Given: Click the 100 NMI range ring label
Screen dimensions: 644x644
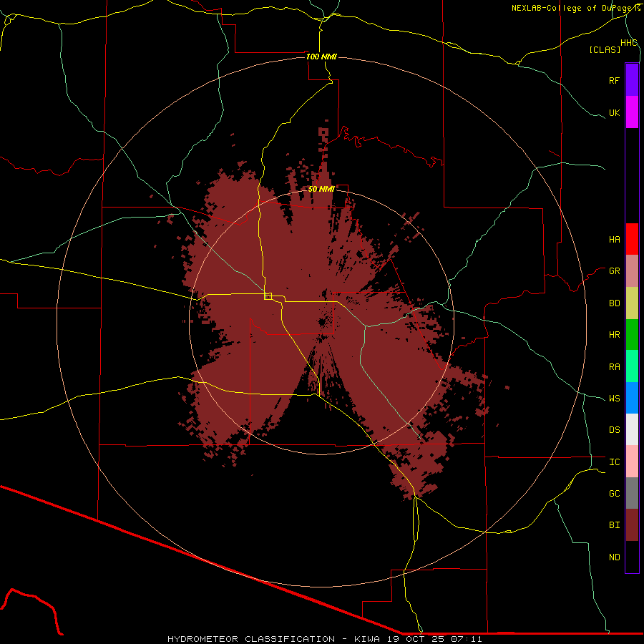Looking at the screenshot, I should click(x=321, y=57).
